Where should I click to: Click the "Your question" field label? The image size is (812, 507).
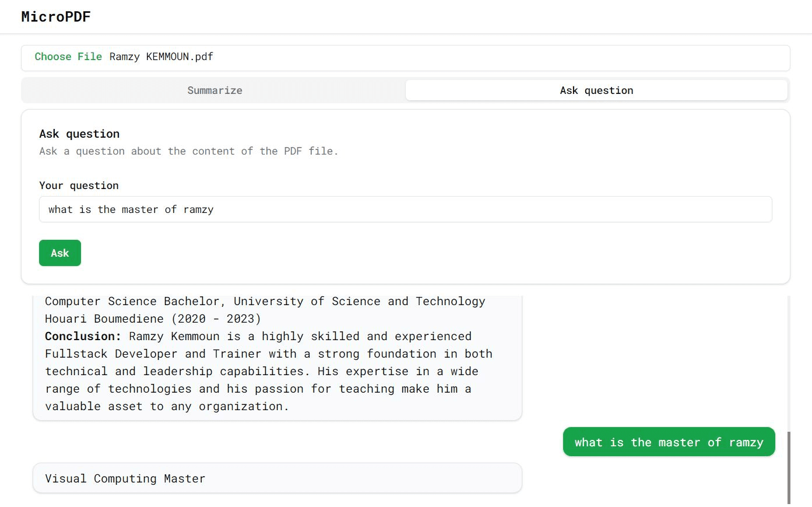click(x=79, y=186)
